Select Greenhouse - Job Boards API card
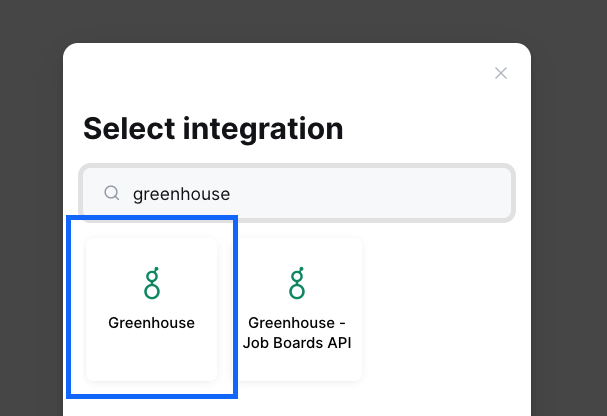Viewport: 607px width, 416px height. click(x=297, y=309)
